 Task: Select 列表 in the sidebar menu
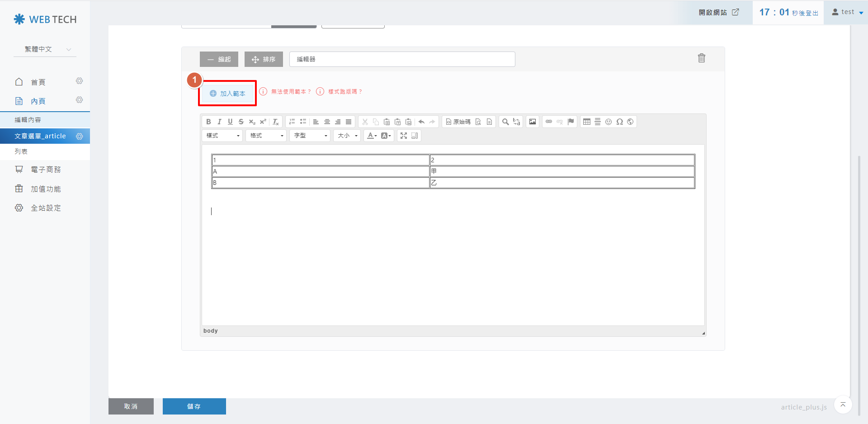pos(21,151)
